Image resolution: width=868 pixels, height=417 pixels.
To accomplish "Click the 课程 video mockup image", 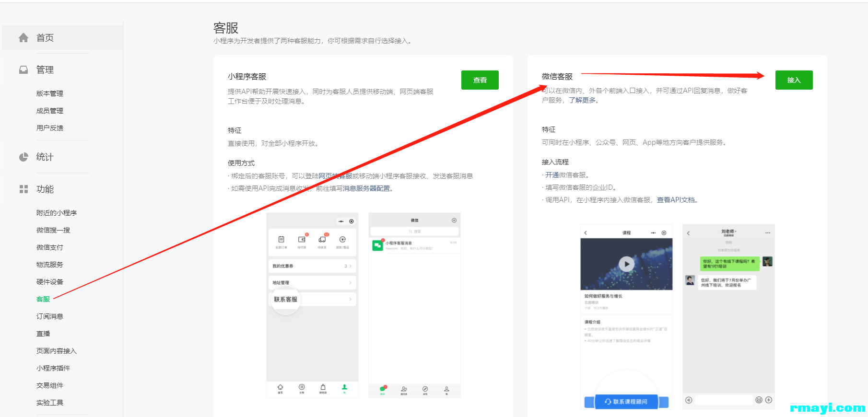I will click(626, 317).
